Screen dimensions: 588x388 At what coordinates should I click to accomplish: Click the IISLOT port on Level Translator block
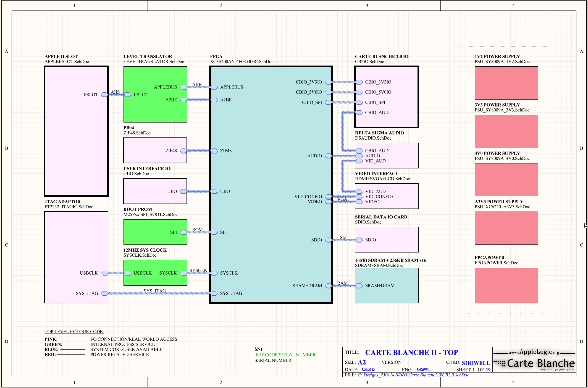(x=127, y=95)
